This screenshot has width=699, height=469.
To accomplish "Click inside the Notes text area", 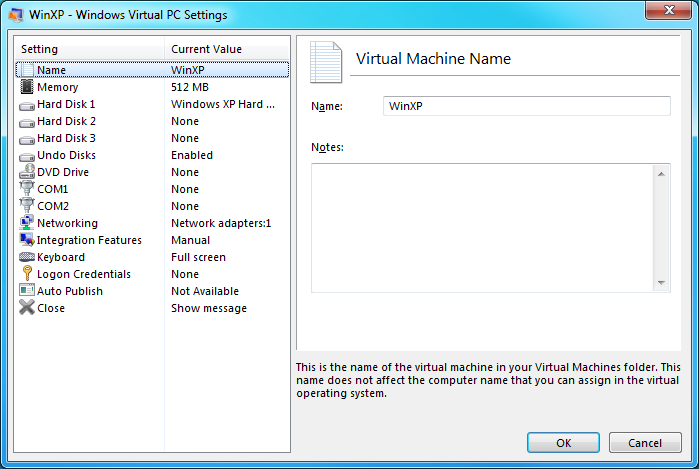I will 482,228.
